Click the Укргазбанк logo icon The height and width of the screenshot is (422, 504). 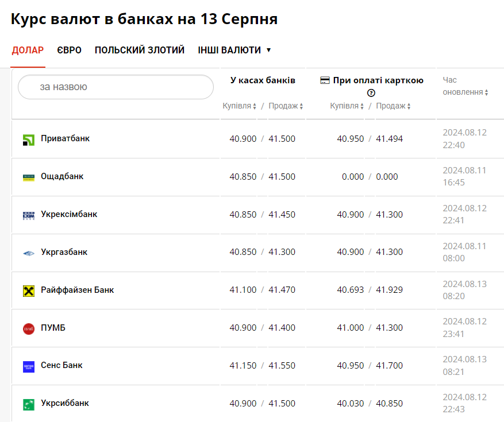(29, 253)
